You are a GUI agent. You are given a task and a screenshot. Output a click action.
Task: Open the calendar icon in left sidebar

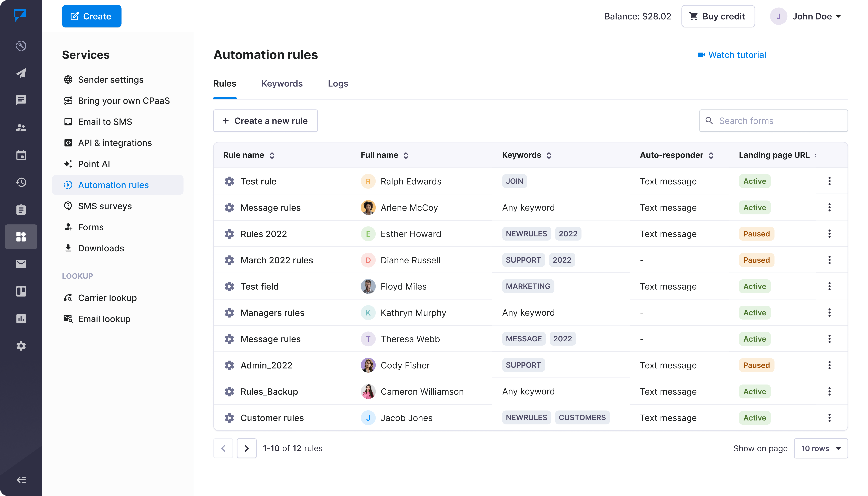tap(21, 155)
